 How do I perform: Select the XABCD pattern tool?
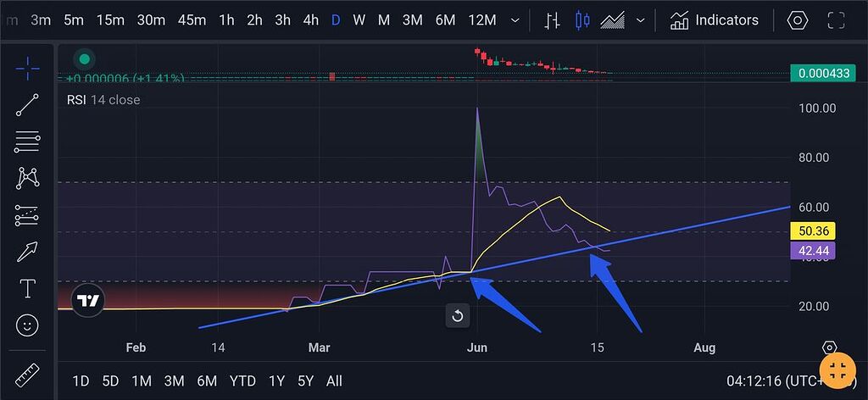tap(28, 178)
